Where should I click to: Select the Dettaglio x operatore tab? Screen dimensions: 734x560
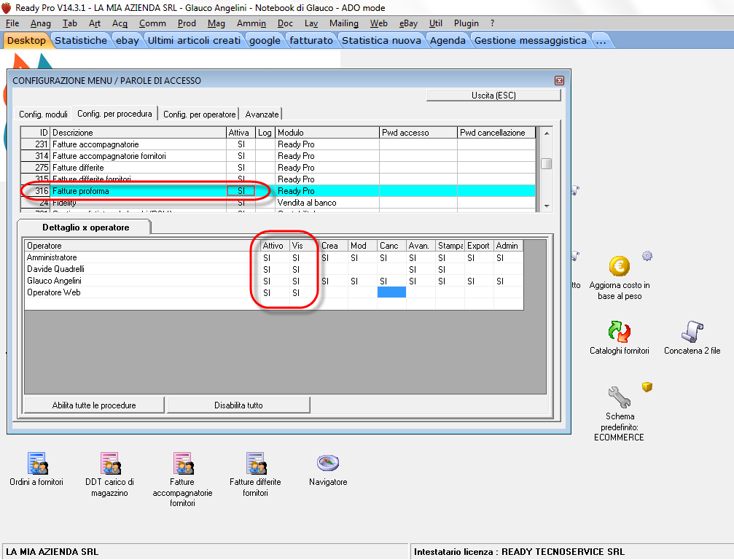tap(86, 227)
